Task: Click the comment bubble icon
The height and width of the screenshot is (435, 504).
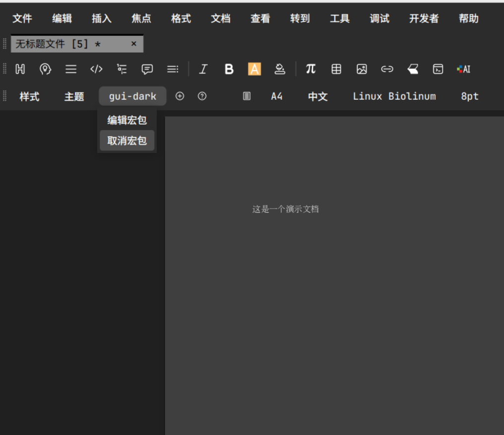Action: 147,69
